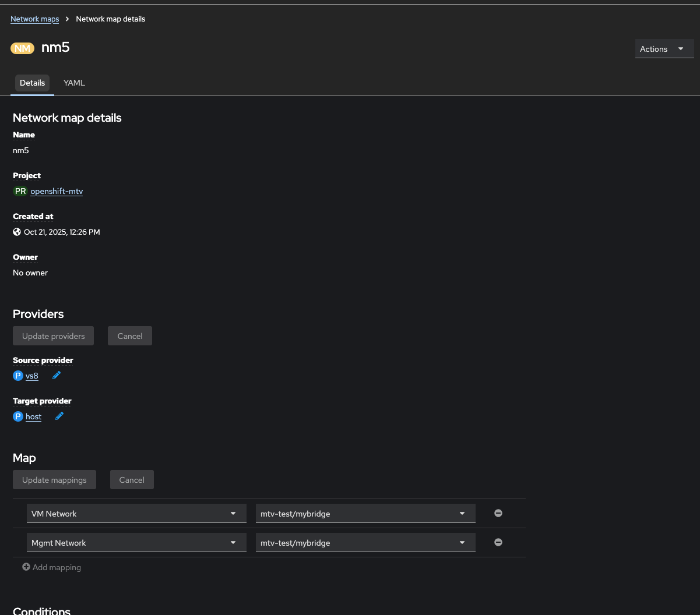Open the Actions dropdown menu
The image size is (700, 615).
click(664, 49)
